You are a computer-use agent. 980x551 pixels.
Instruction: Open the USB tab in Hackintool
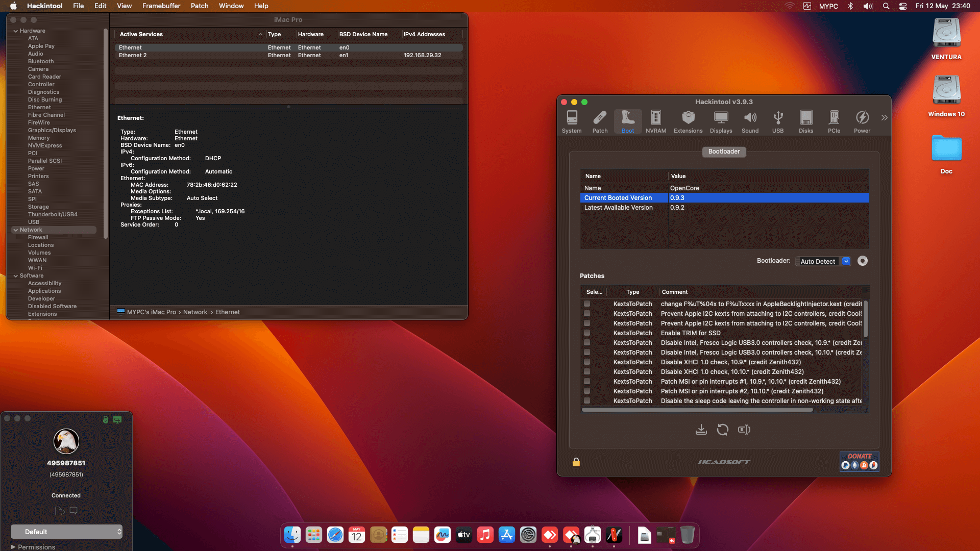tap(778, 122)
